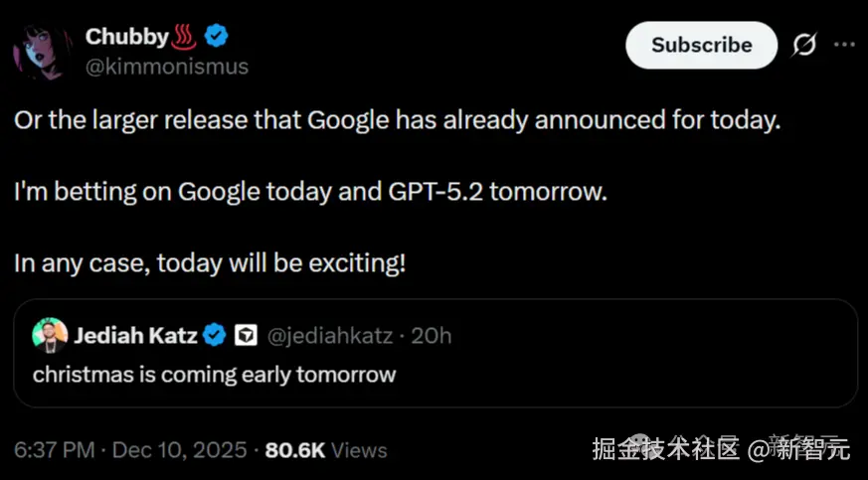868x480 pixels.
Task: Click the blue verified badge beside Chubby
Action: (217, 37)
